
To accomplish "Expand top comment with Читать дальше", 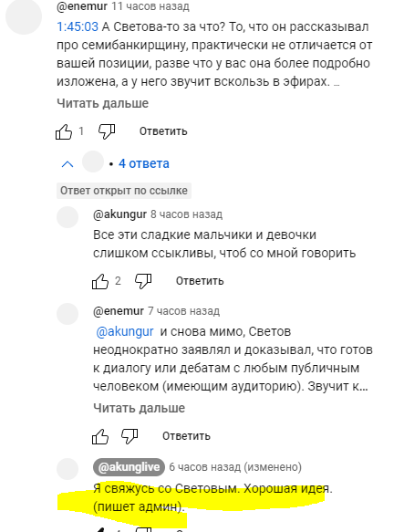I will (x=102, y=103).
